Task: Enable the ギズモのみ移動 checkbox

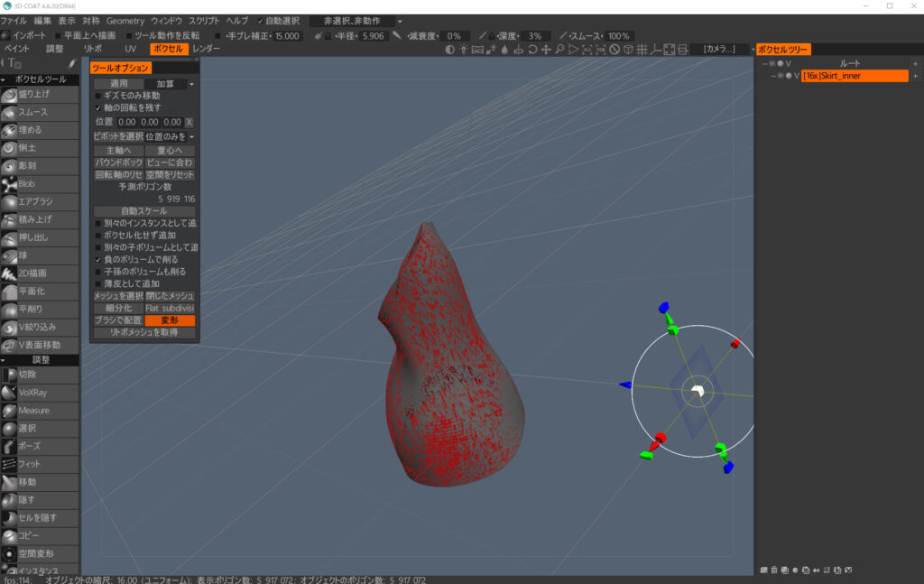Action: [98, 95]
